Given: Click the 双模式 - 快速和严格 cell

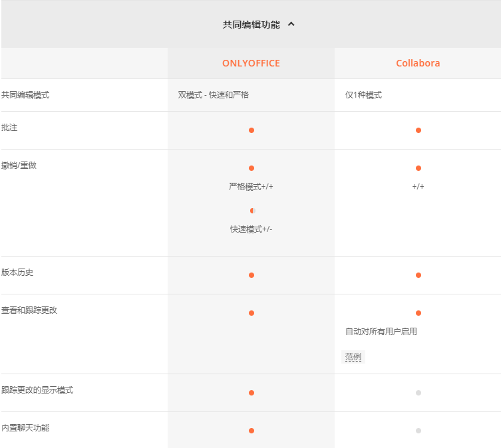Looking at the screenshot, I should click(214, 95).
